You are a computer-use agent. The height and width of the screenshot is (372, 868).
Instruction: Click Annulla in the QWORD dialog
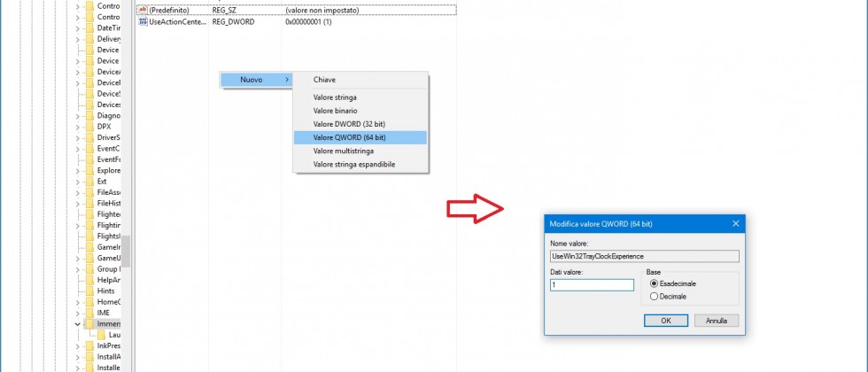click(717, 321)
